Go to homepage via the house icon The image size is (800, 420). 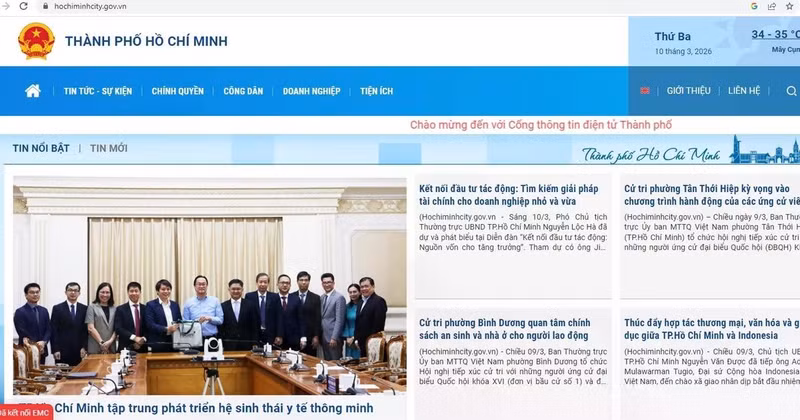point(33,91)
